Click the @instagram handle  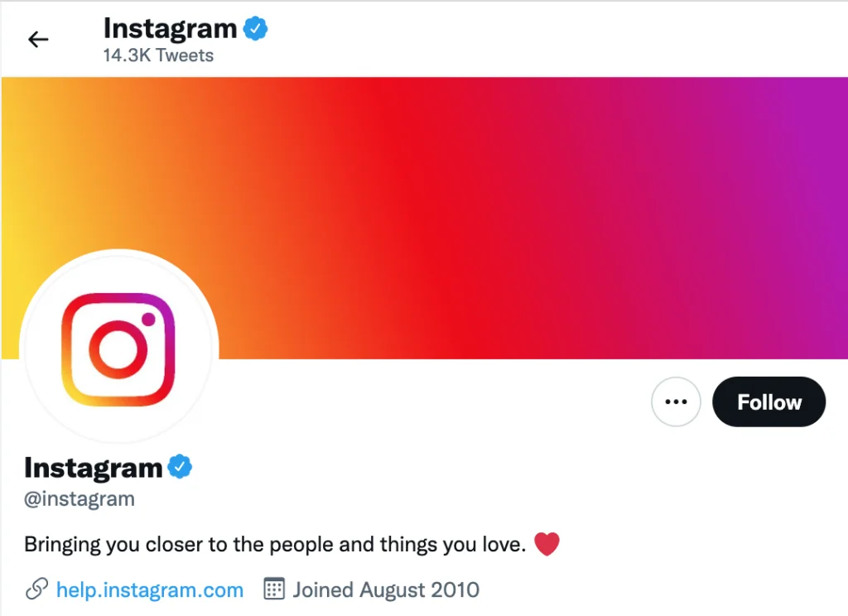[79, 498]
